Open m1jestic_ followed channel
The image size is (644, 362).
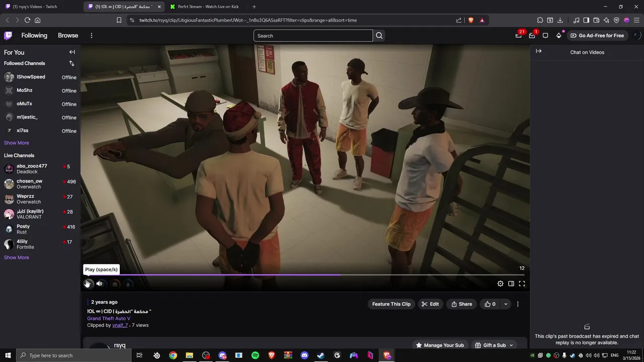coord(40,117)
